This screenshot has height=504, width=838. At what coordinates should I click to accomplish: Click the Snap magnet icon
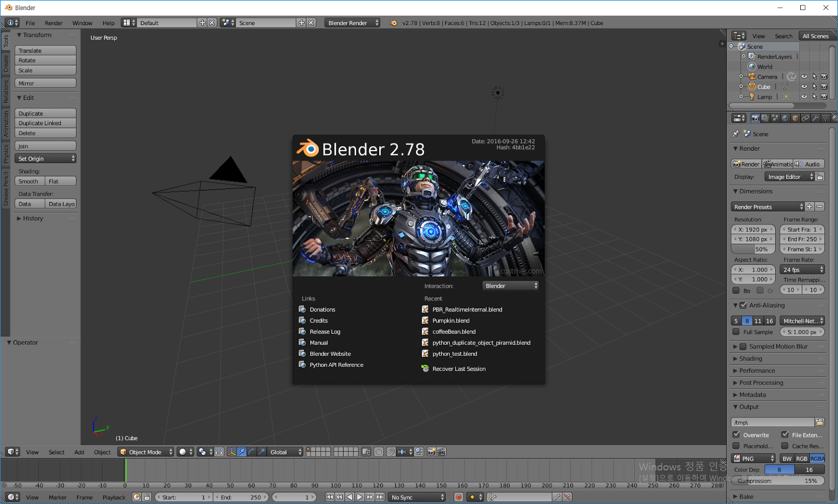pos(391,452)
